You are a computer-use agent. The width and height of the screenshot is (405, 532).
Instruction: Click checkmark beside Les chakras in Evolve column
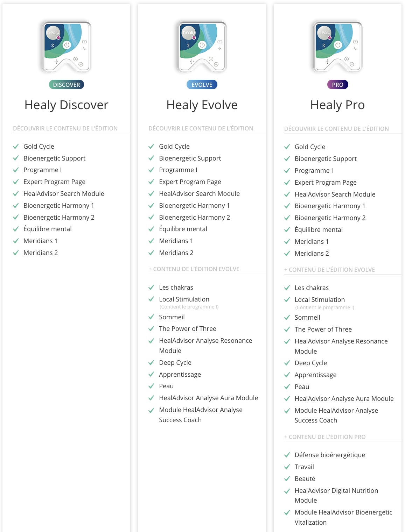click(x=151, y=287)
